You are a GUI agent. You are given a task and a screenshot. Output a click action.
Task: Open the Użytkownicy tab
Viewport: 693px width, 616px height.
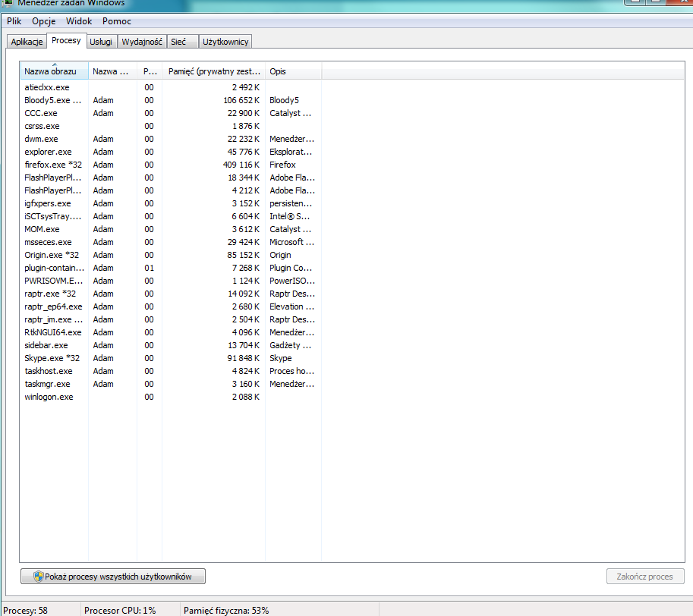click(x=225, y=42)
